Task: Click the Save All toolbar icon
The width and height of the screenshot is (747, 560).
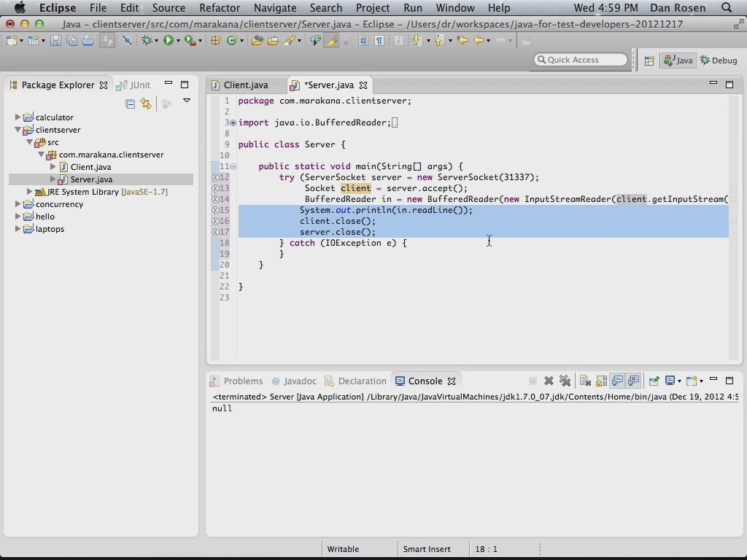Action: (72, 41)
